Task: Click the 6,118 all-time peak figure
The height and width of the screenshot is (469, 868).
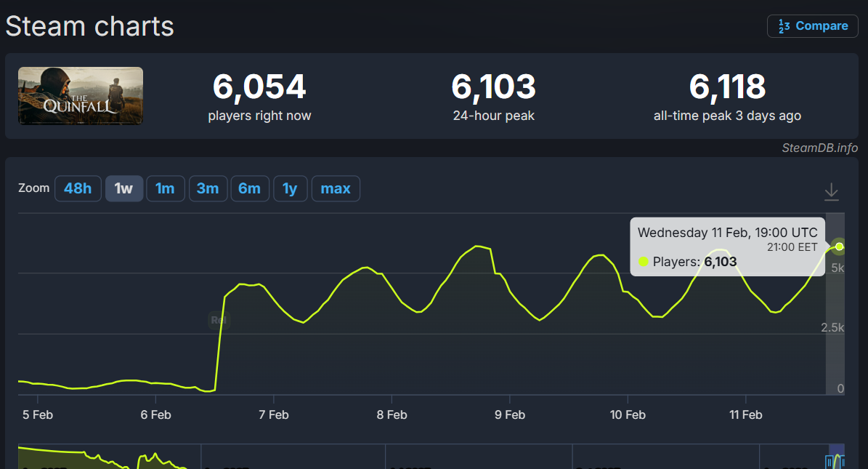Action: click(727, 87)
